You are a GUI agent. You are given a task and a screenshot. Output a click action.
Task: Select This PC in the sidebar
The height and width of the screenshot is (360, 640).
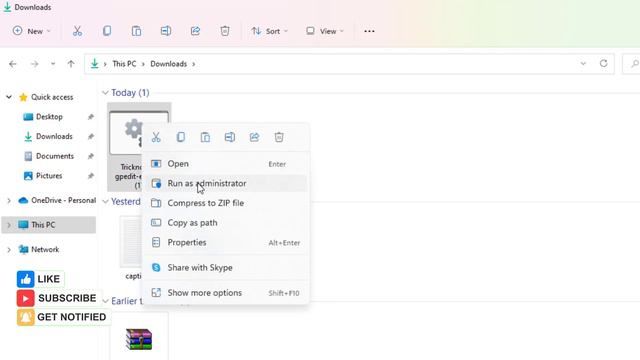click(x=43, y=225)
